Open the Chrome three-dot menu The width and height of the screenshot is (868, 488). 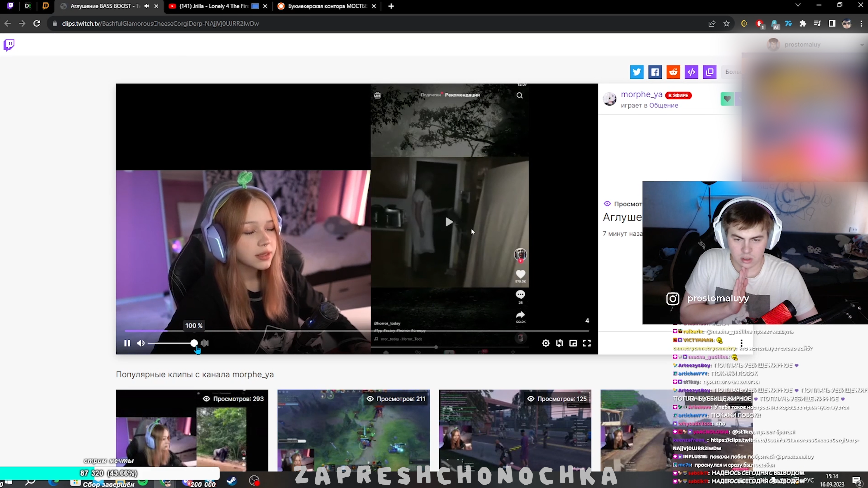[x=861, y=23]
